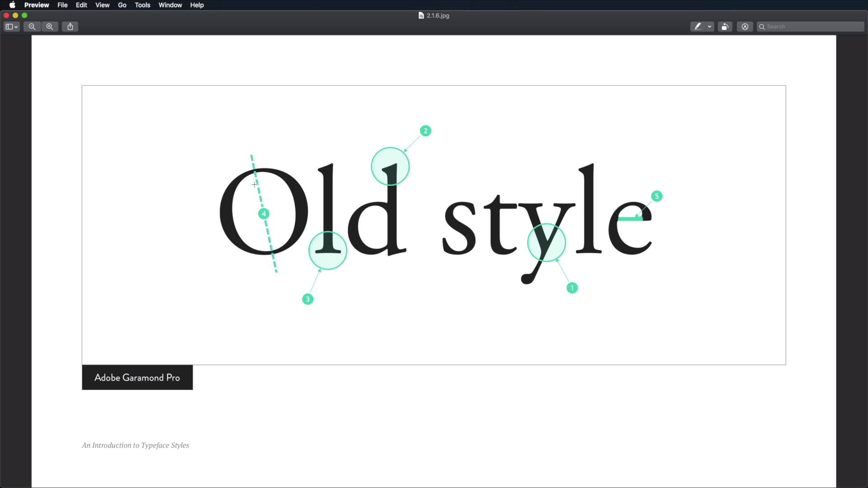Select the Highlight tool
This screenshot has width=868, height=488.
[698, 26]
